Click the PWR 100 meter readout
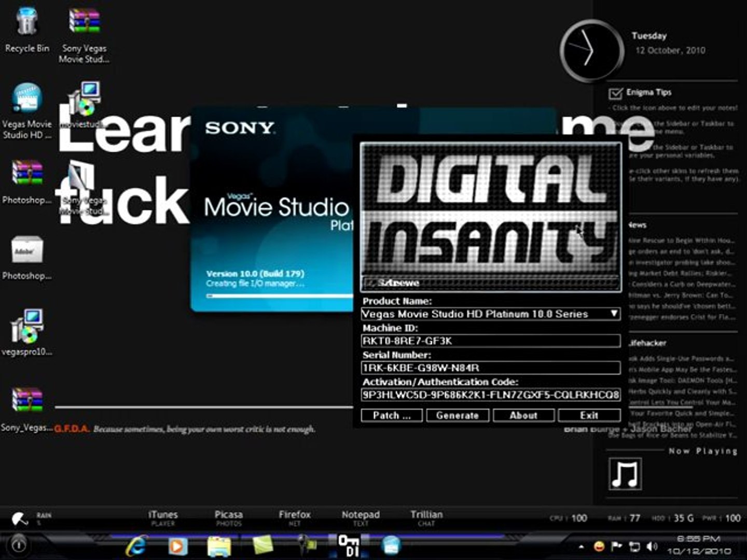 [722, 518]
